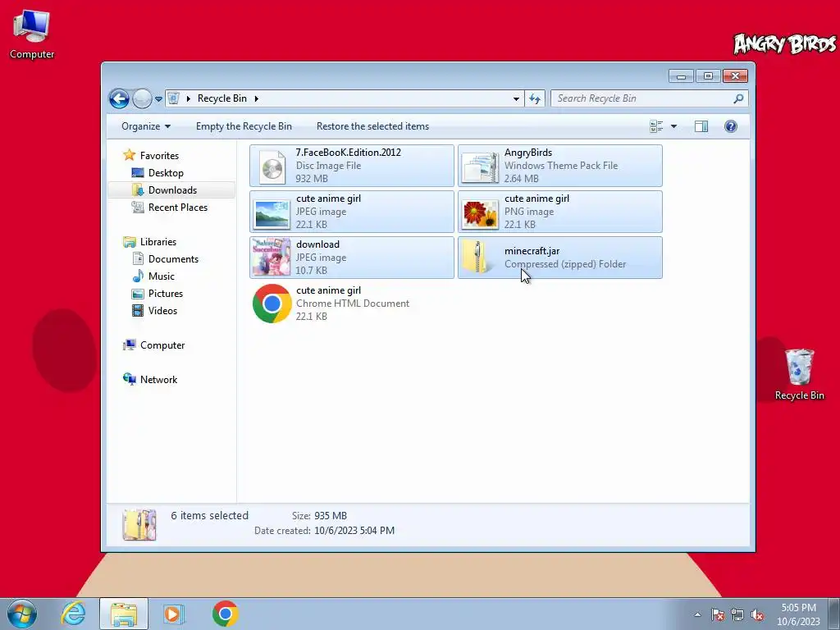Launch Internet Explorer from taskbar
The width and height of the screenshot is (840, 630).
73,614
